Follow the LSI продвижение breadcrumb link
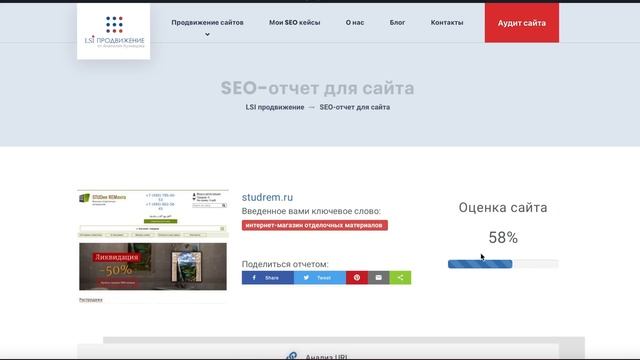 click(275, 107)
